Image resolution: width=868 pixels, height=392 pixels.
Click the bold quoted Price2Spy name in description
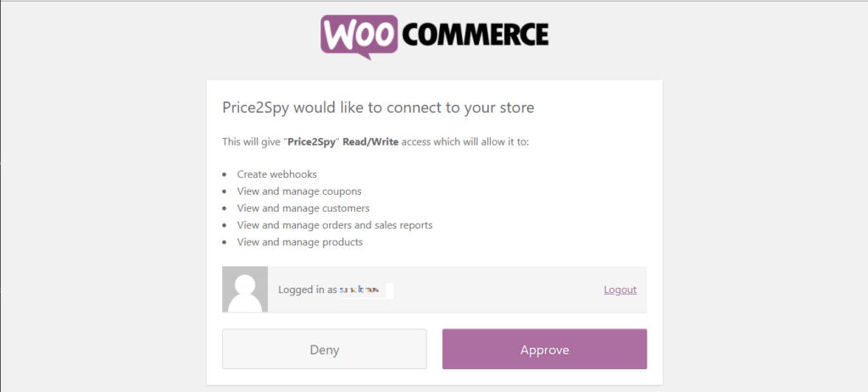coord(312,142)
